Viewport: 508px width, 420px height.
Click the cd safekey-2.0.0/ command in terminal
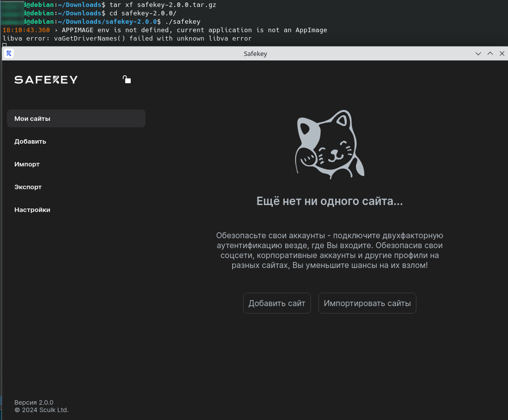point(143,13)
